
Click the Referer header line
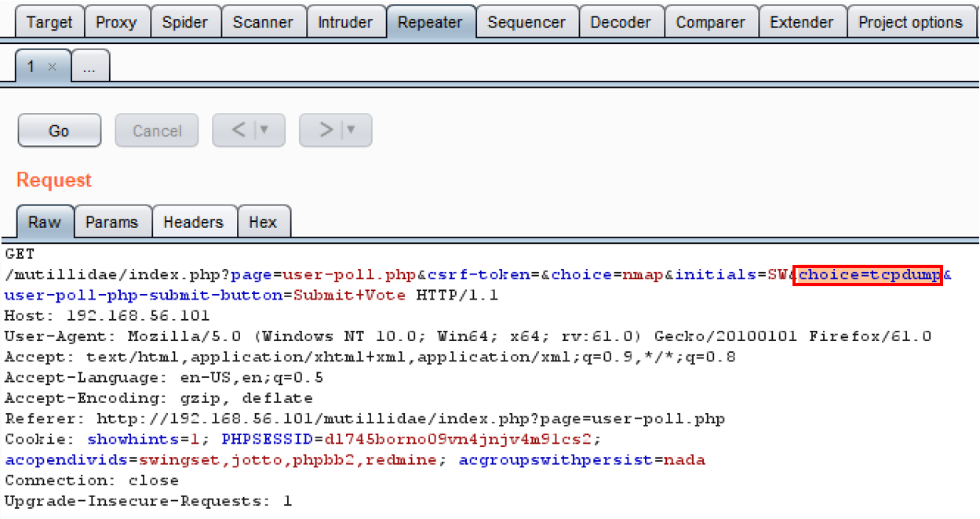[x=365, y=419]
